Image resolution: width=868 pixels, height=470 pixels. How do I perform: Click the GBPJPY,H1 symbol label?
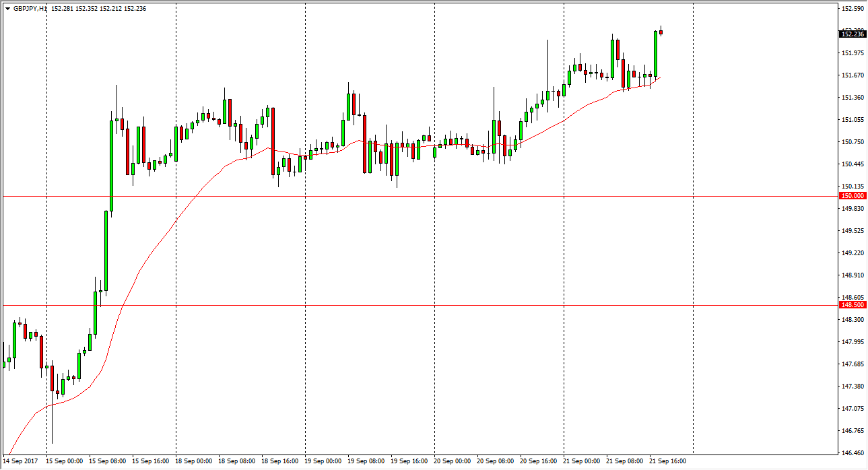point(30,9)
